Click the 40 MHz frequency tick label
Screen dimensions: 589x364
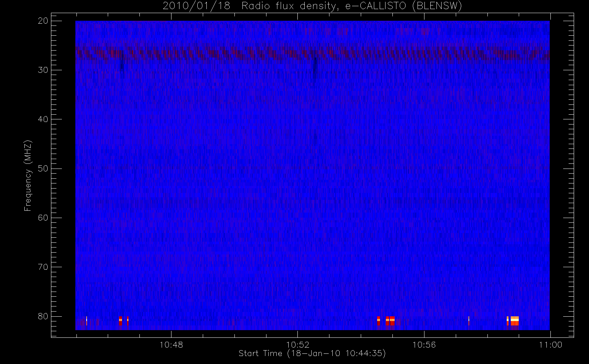[43, 119]
